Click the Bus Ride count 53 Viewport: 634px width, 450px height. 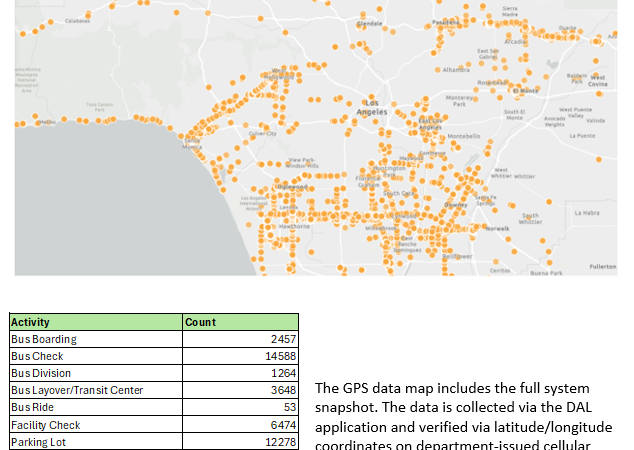(240, 407)
